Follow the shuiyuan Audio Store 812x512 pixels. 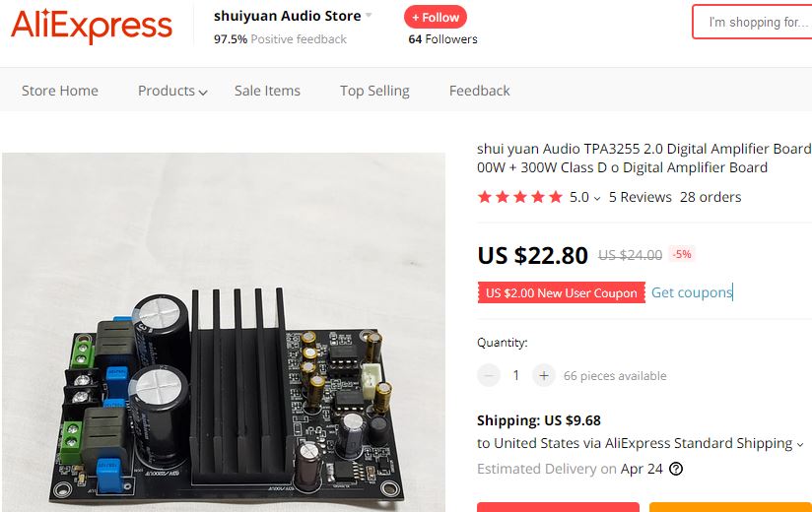(436, 17)
